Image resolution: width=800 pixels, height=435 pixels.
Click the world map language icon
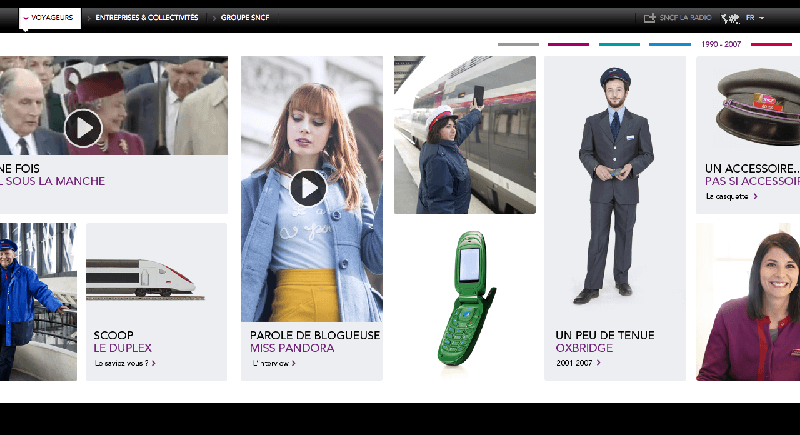click(730, 18)
